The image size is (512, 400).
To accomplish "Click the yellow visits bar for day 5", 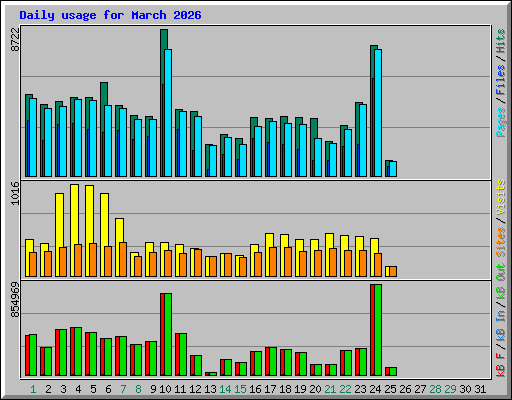I will pyautogui.click(x=89, y=214).
